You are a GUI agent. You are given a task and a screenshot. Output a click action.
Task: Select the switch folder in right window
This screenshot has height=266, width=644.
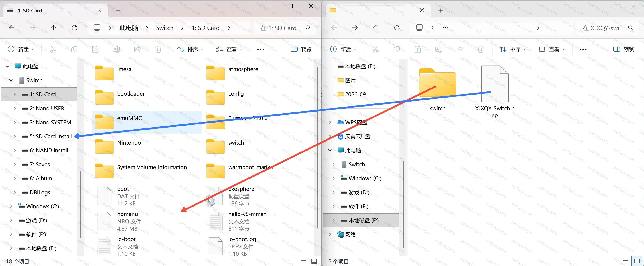tap(438, 89)
